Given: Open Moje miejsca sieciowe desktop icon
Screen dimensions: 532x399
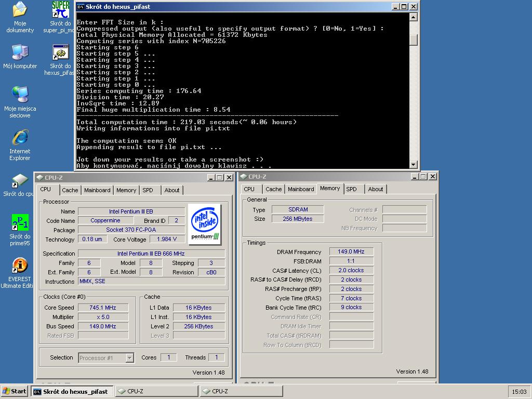Looking at the screenshot, I should (20, 102).
